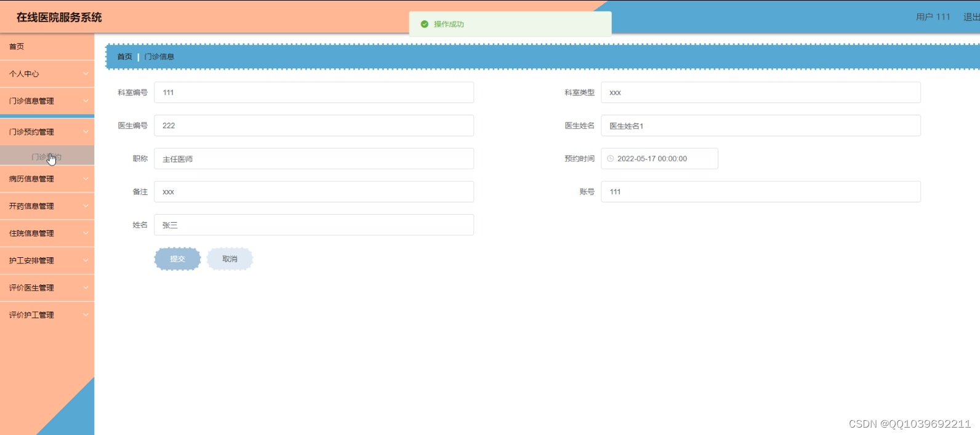Click the 科室编号 input field
980x435 pixels.
(314, 92)
